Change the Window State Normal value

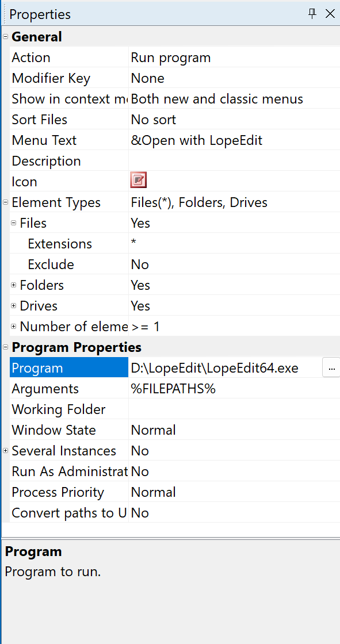pos(234,430)
